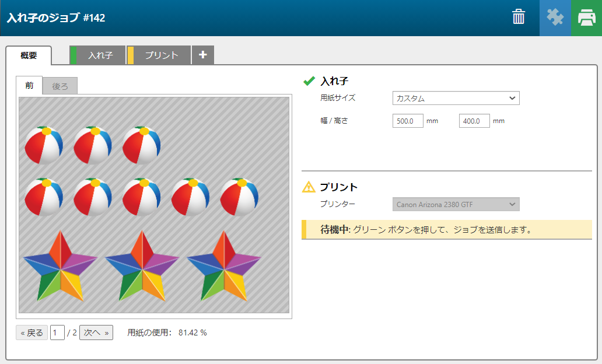Click the yellow warning triangle beside プリント
602x364 pixels.
click(309, 187)
